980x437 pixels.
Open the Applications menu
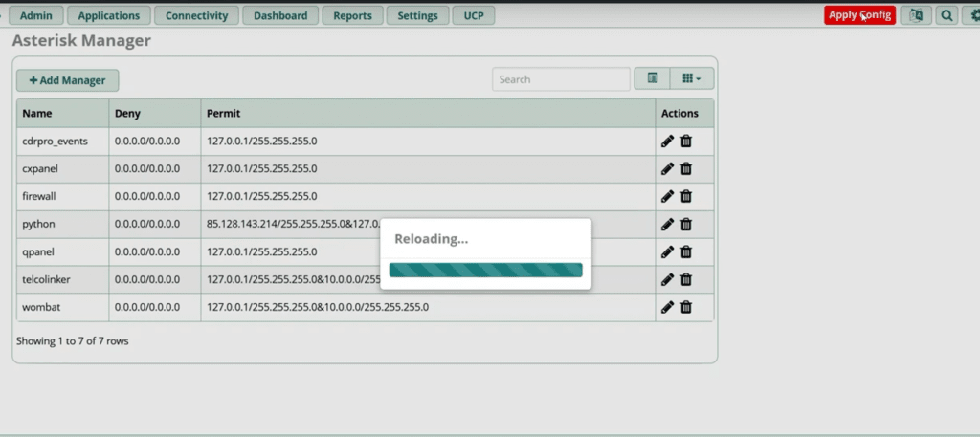(x=109, y=15)
